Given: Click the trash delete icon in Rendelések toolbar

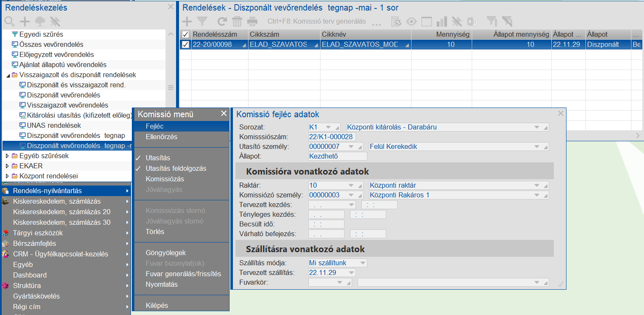Looking at the screenshot, I should pos(237,21).
